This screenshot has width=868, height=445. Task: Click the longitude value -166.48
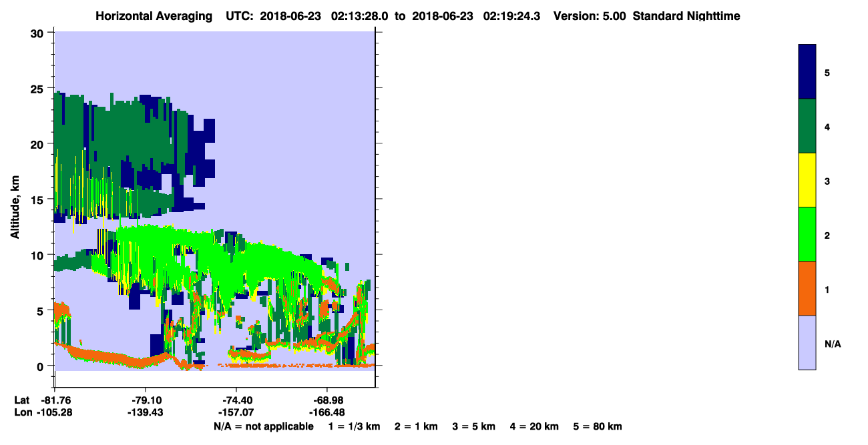[327, 413]
